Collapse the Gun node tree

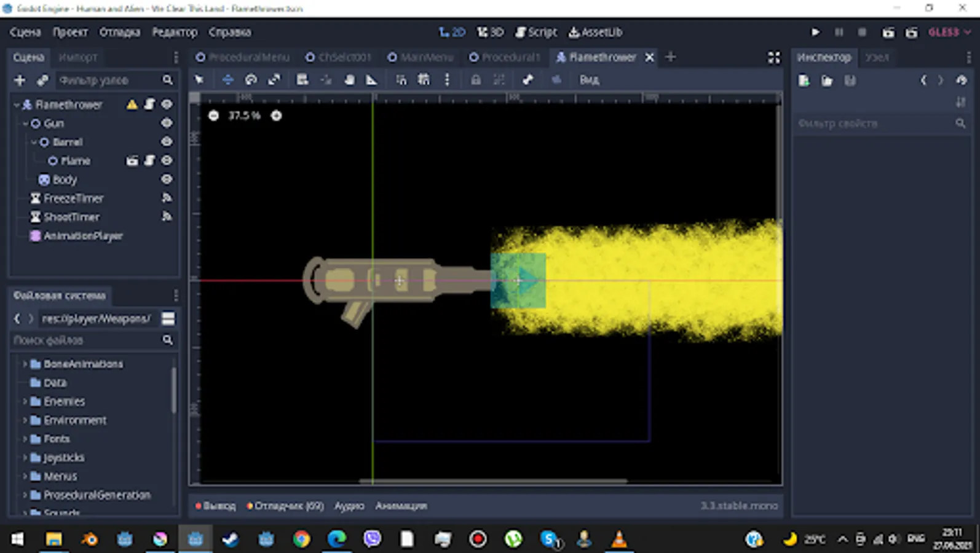(25, 124)
